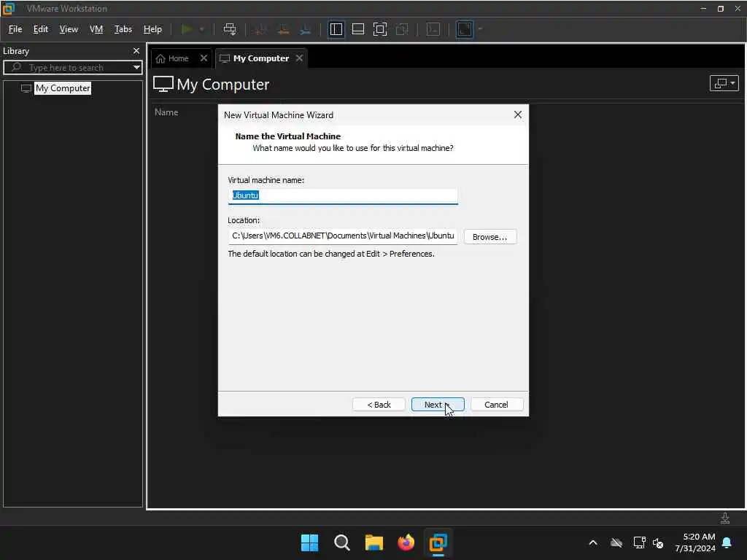
Task: Open Windows Search from taskbar
Action: tap(341, 542)
